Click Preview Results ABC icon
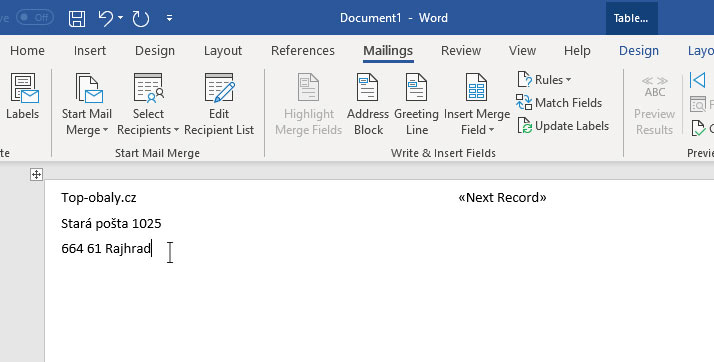714x362 pixels. point(655,87)
